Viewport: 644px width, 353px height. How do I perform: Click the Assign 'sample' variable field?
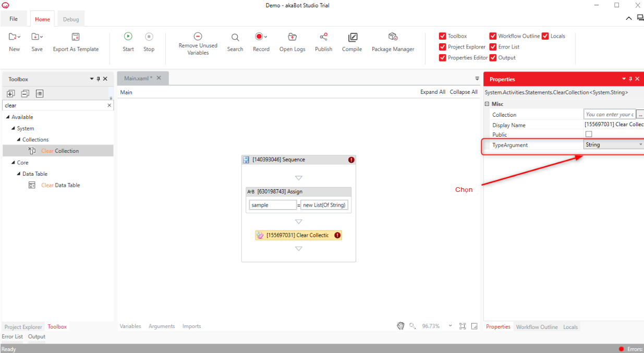pos(273,205)
